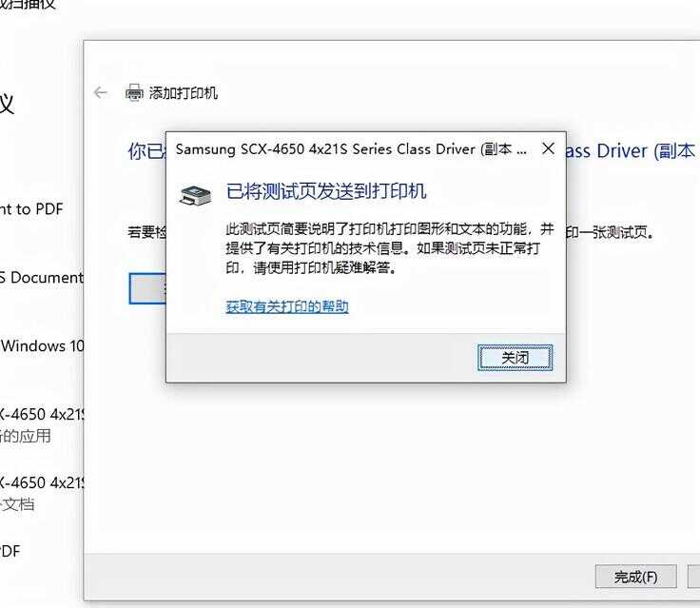Select the SCX-4650 4x21S entry labeled 文档
Viewport: 700px width, 608px height.
(42, 493)
